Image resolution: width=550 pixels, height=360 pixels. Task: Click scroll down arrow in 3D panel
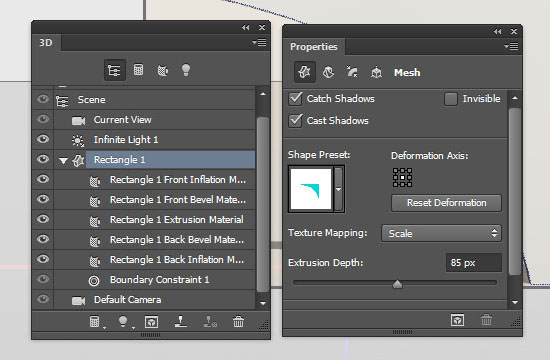[263, 303]
